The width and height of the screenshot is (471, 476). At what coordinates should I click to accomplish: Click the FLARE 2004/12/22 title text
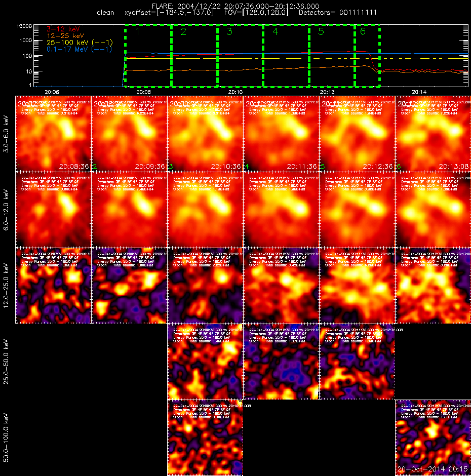pos(235,6)
